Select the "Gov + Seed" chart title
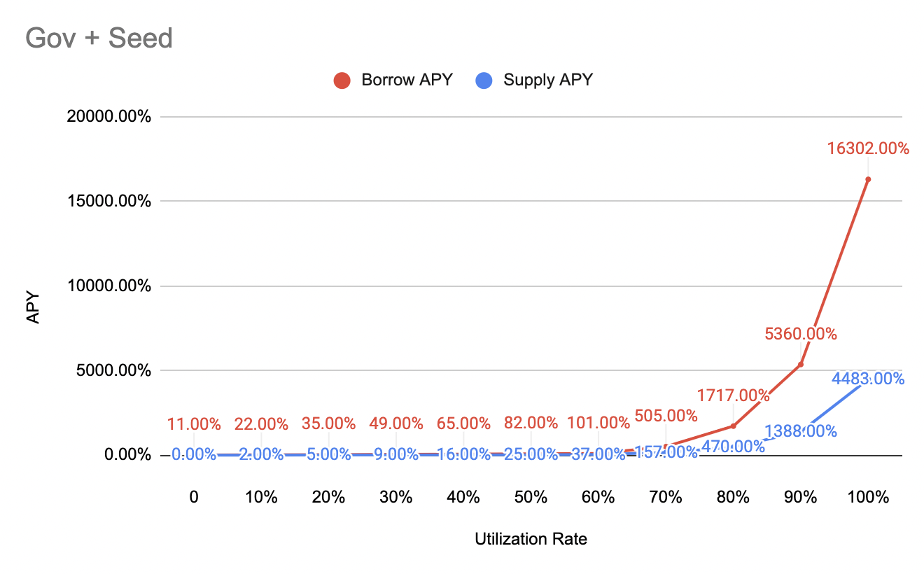This screenshot has height=574, width=924. click(99, 38)
